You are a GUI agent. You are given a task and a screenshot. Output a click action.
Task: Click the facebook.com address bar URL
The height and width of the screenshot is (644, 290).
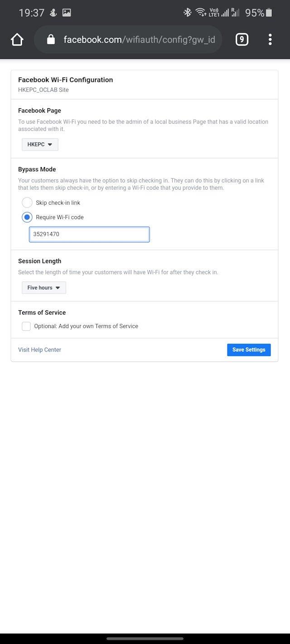click(140, 40)
